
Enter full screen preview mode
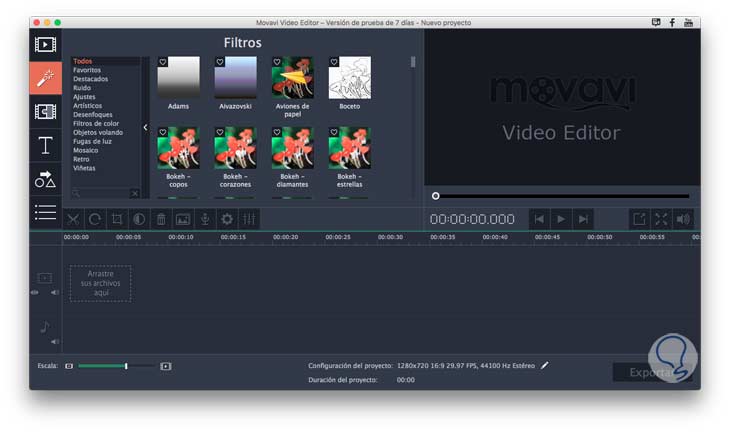[661, 219]
